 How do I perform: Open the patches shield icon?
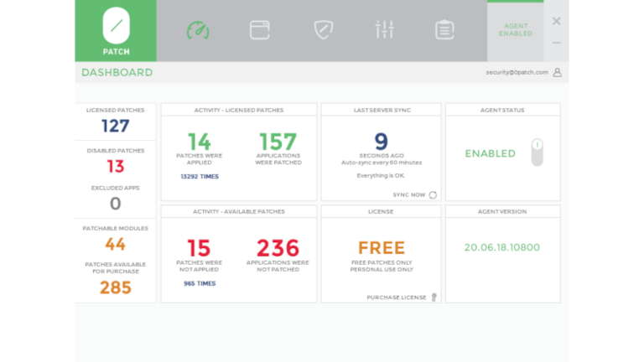coord(323,30)
